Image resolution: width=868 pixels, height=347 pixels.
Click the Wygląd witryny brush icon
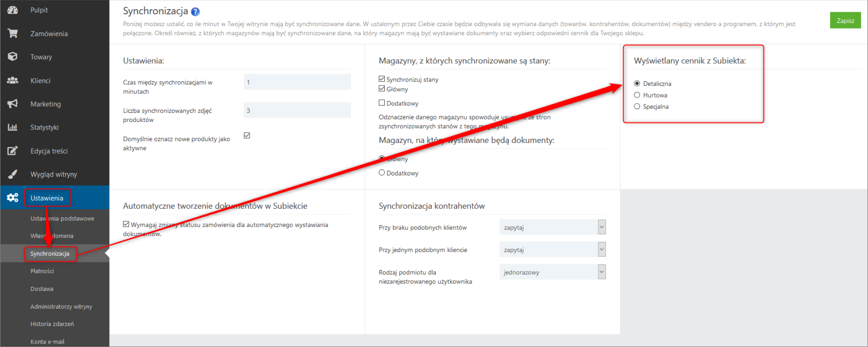tap(13, 174)
